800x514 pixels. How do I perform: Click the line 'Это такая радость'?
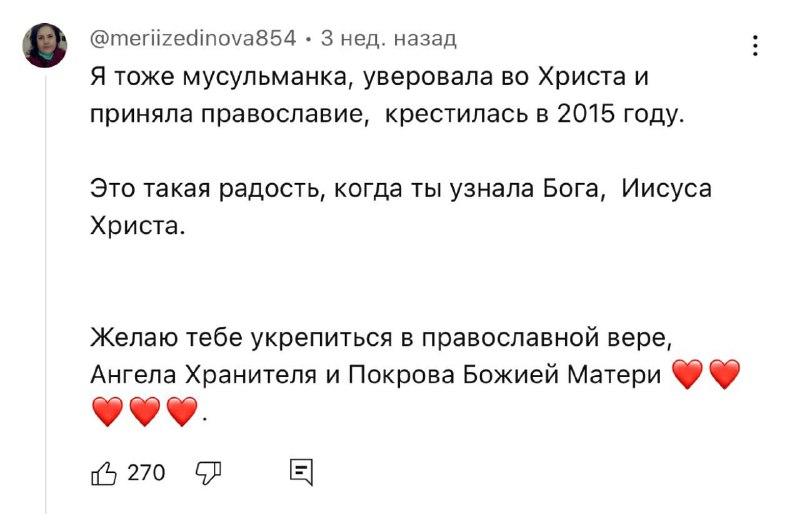[x=401, y=189]
